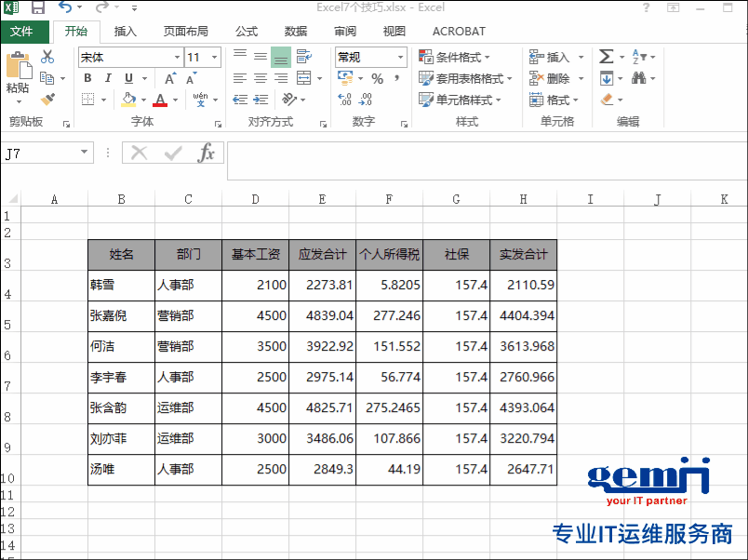Toggle Italic formatting
Image resolution: width=748 pixels, height=560 pixels.
click(x=108, y=78)
